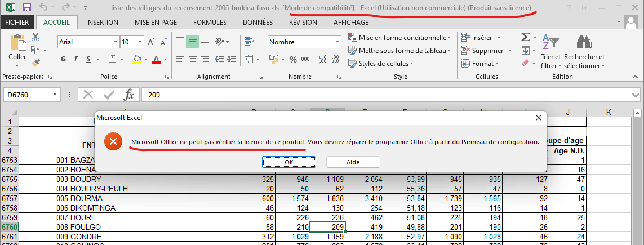Switch to the FORMULES tab
This screenshot has height=245, width=644.
pos(210,23)
